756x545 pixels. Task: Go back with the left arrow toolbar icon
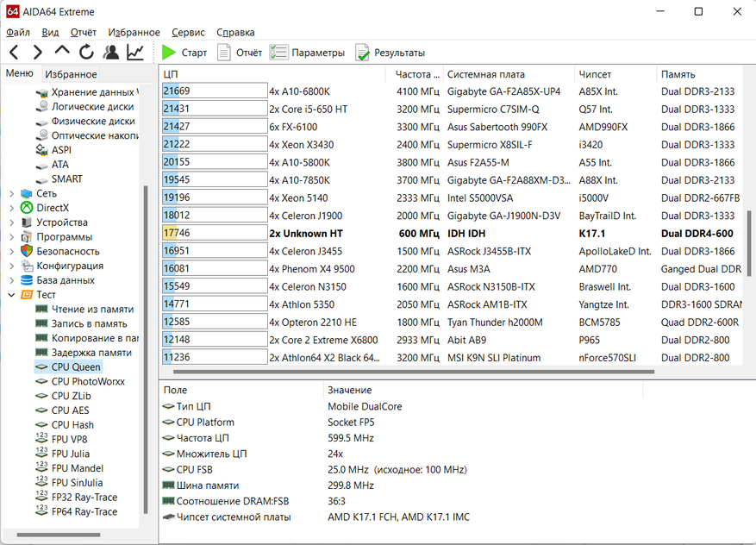tap(14, 52)
